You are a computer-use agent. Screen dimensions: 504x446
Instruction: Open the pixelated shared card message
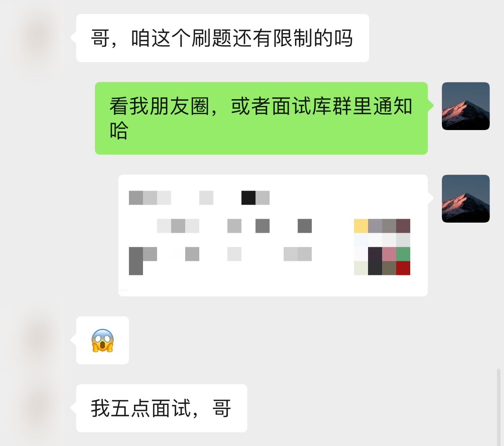pyautogui.click(x=273, y=235)
